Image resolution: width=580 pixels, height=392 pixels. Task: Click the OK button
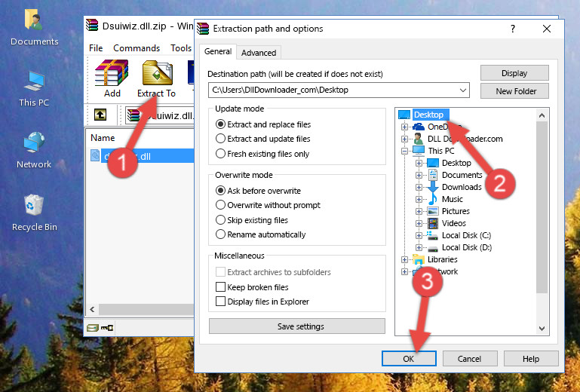pyautogui.click(x=409, y=359)
